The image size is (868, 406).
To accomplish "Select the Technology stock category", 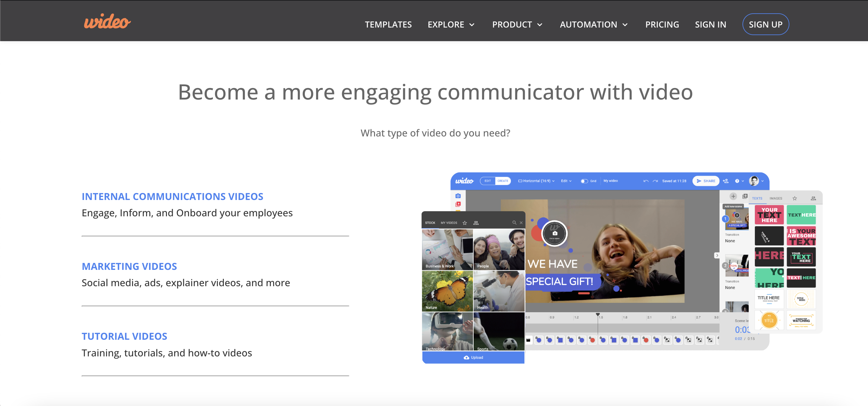I will [448, 332].
